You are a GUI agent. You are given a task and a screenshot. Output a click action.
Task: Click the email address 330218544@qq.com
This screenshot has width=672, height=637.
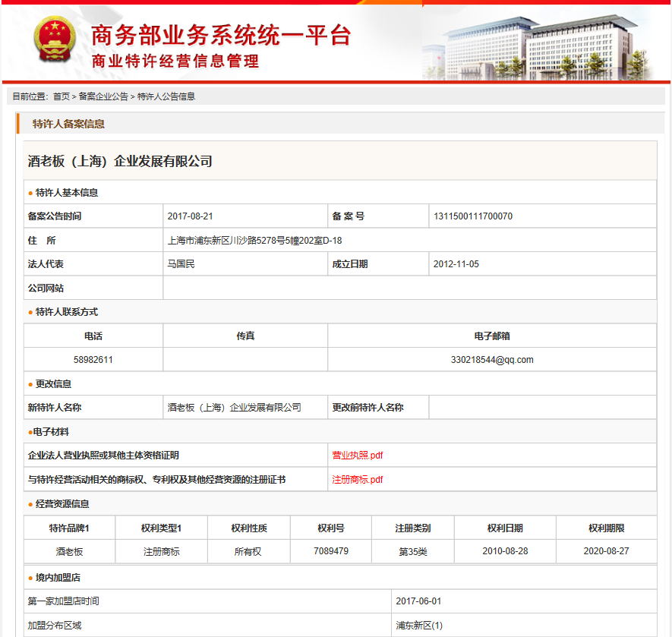pos(492,360)
